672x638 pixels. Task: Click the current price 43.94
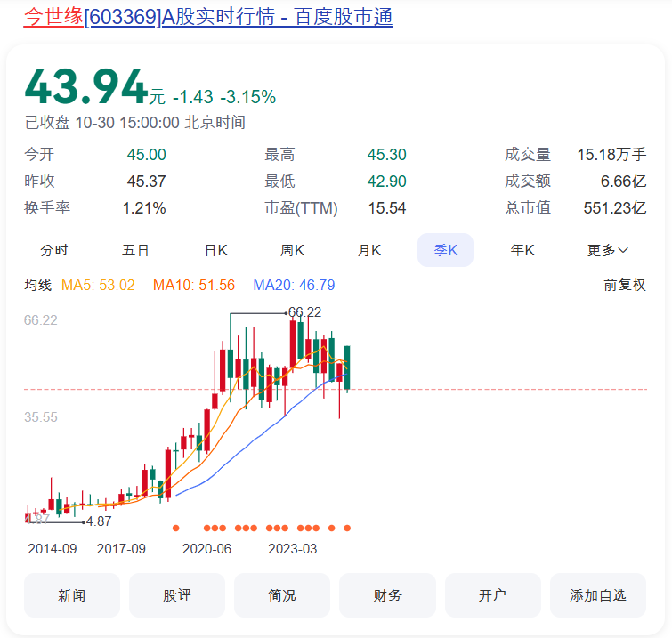pyautogui.click(x=86, y=87)
